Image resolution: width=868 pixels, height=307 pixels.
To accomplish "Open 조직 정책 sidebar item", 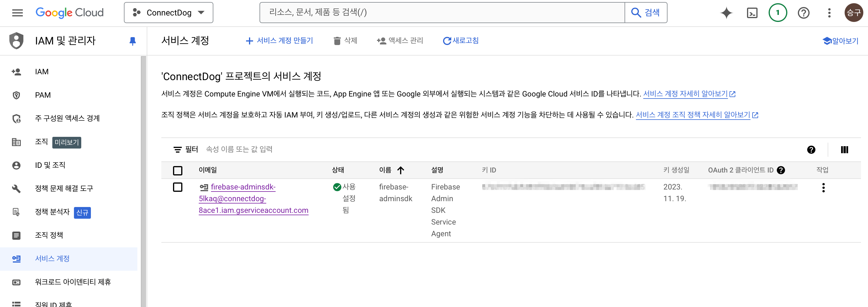I will (x=69, y=235).
